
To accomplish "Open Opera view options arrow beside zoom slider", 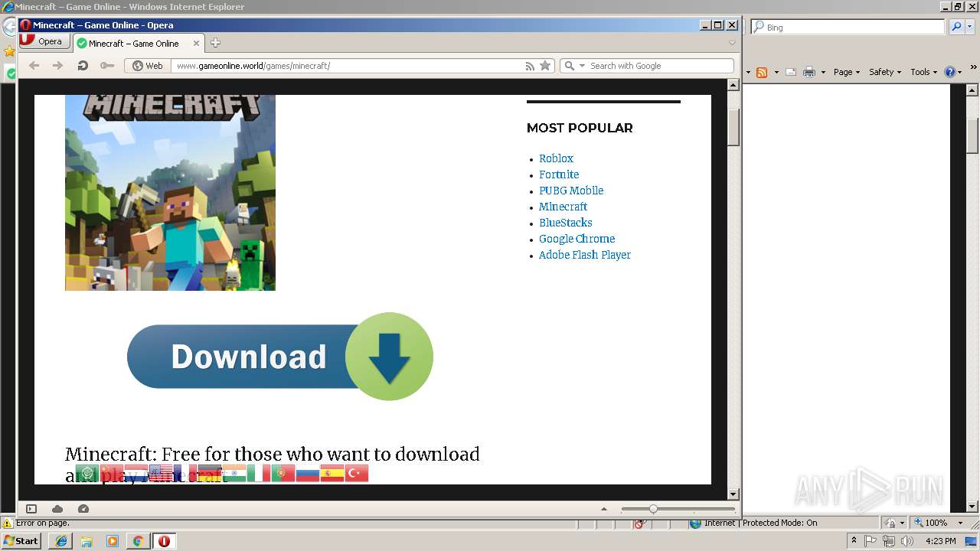I will coord(604,509).
